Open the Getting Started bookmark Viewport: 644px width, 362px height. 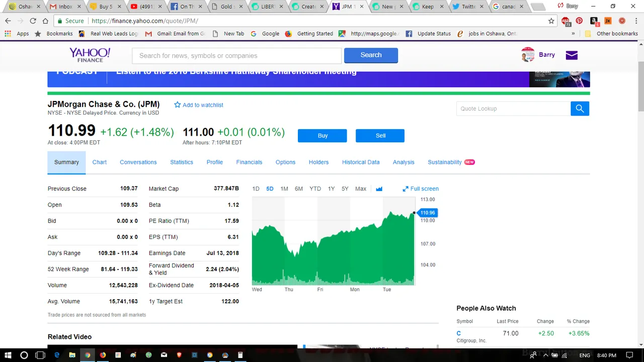309,34
